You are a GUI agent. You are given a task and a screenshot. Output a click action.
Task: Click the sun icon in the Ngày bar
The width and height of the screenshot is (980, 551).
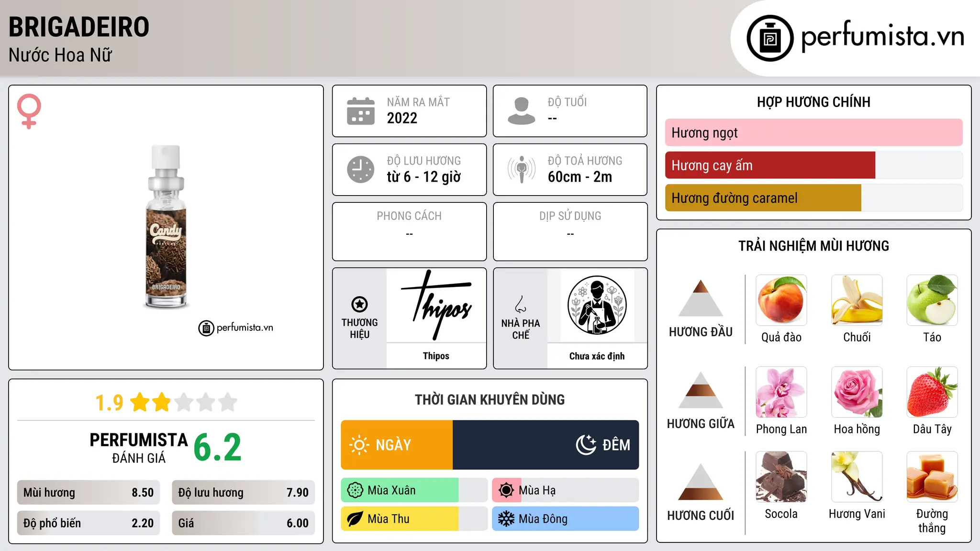pos(359,445)
